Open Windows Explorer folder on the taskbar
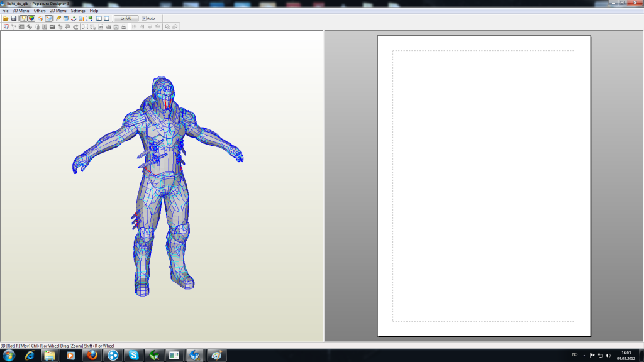 pos(50,356)
